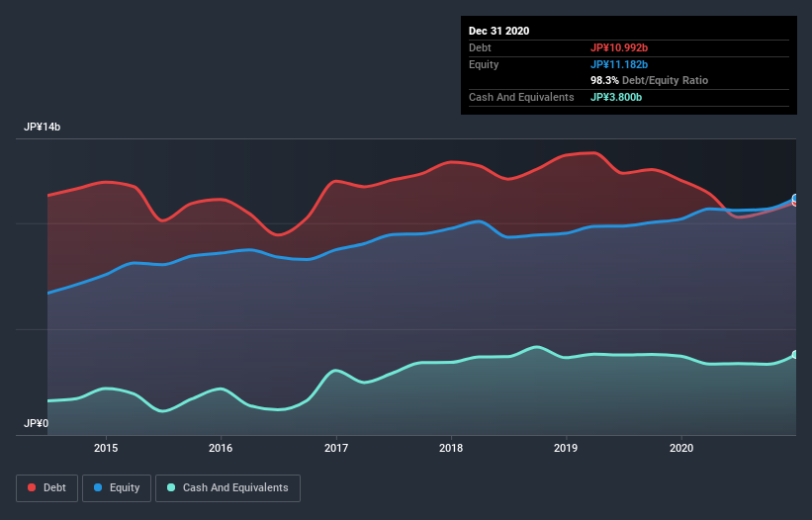Toggle the Equity legend button
Viewport: 812px width, 520px height.
coord(117,488)
